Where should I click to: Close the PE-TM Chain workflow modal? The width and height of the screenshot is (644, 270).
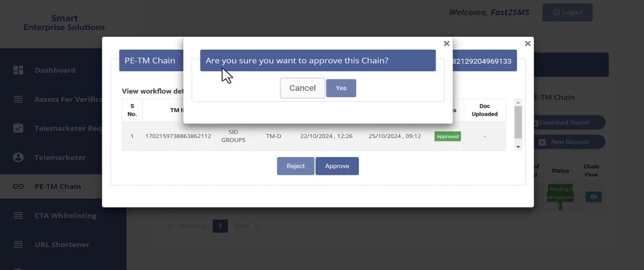tap(527, 44)
